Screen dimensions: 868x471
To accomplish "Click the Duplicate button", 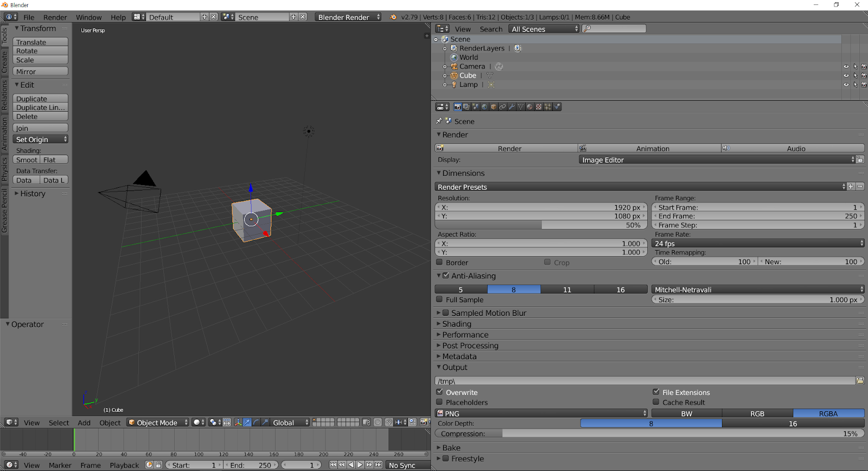I will [x=41, y=99].
